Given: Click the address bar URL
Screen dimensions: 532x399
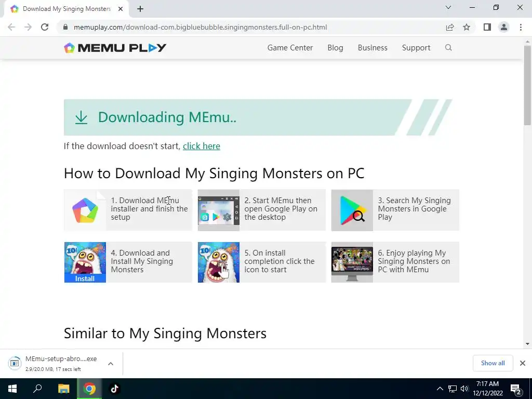Looking at the screenshot, I should coord(200,27).
